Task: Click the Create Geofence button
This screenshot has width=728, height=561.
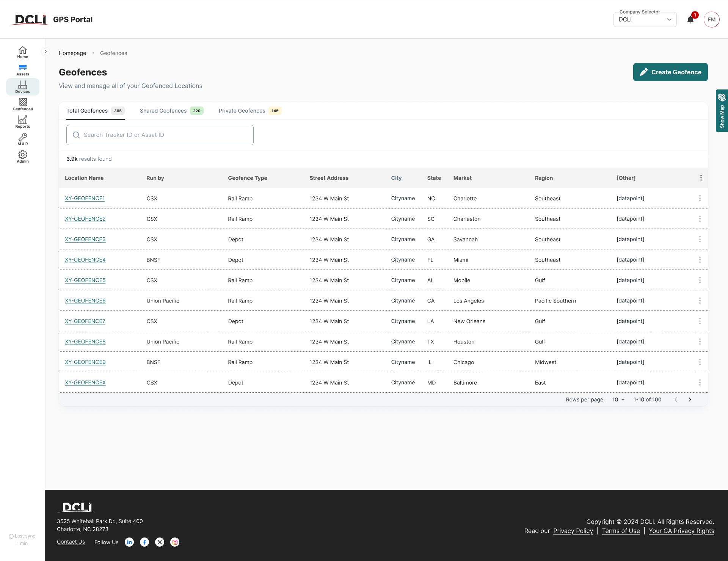Action: [670, 72]
